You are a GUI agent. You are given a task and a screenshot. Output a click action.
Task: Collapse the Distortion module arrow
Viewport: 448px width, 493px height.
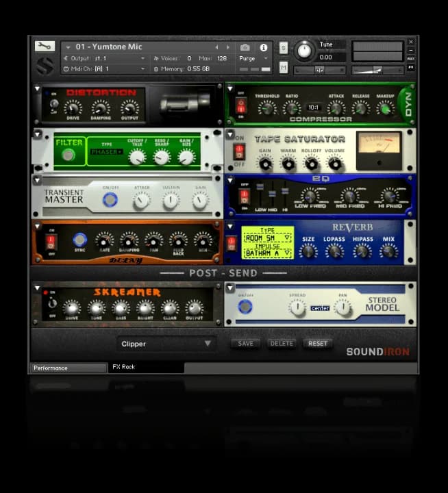[x=37, y=88]
